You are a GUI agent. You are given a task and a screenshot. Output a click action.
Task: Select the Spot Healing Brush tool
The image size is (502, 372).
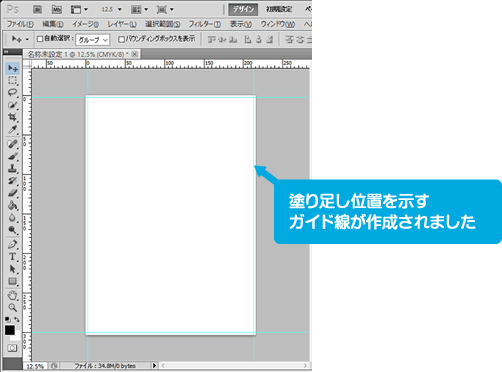coord(13,144)
